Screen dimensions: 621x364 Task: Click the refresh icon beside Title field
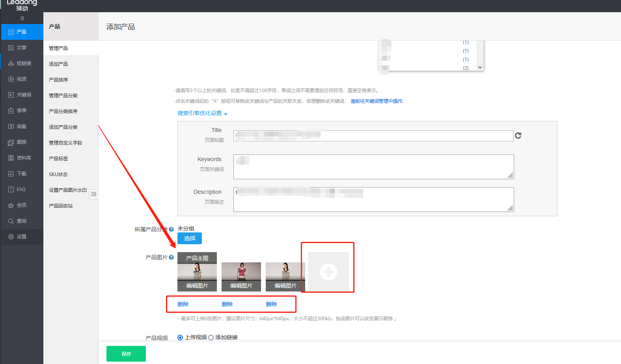point(518,136)
